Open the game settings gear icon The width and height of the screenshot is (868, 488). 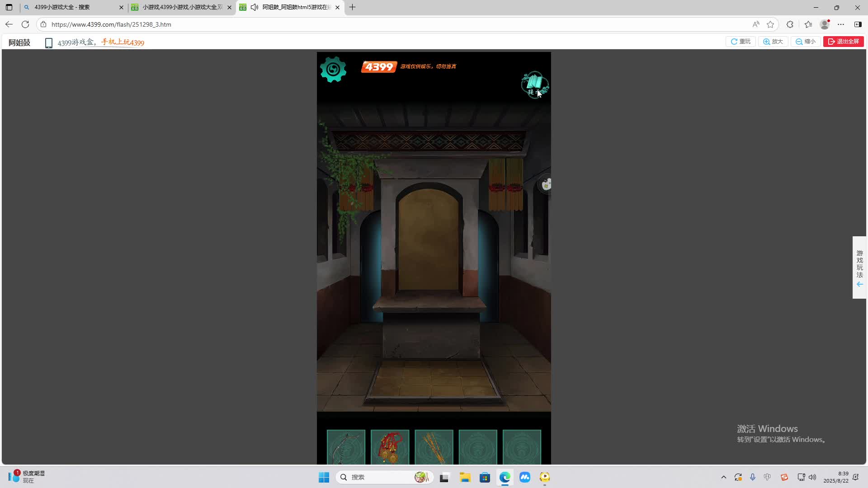point(333,69)
